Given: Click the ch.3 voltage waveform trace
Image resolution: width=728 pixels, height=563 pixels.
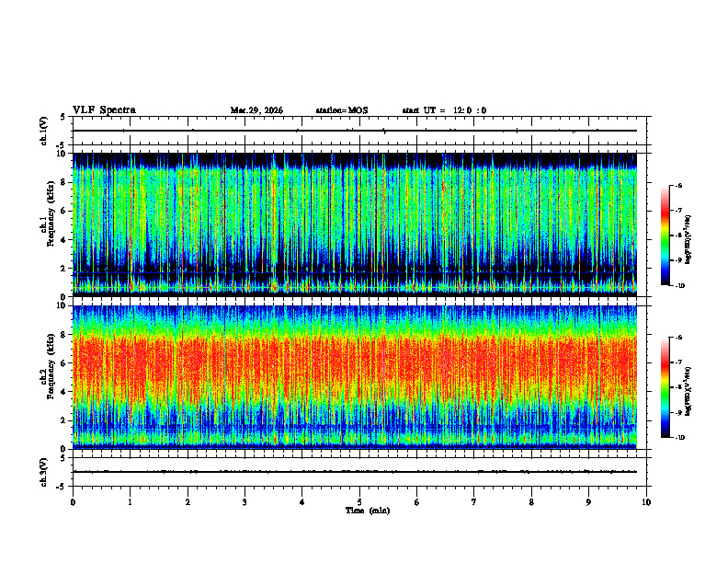Looking at the screenshot, I should (355, 472).
